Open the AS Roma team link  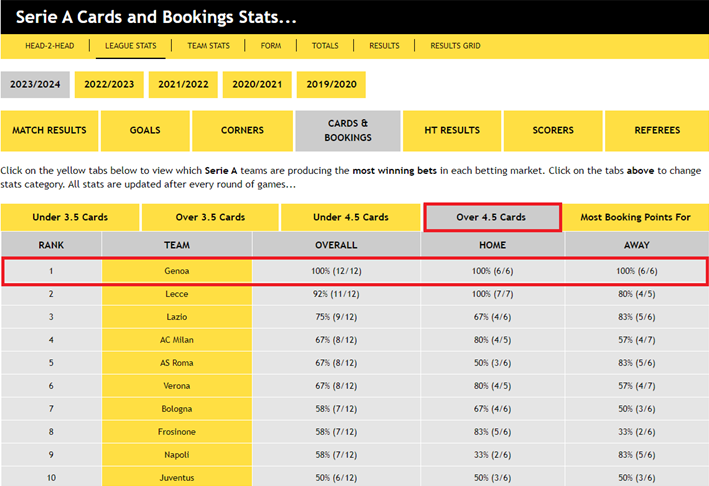[177, 363]
